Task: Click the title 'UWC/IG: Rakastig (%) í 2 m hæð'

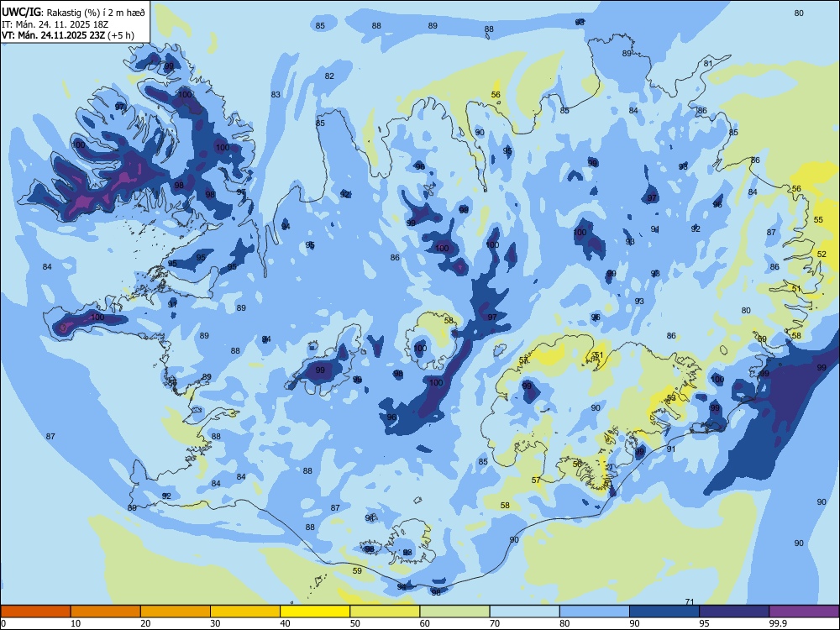Action: (x=73, y=13)
